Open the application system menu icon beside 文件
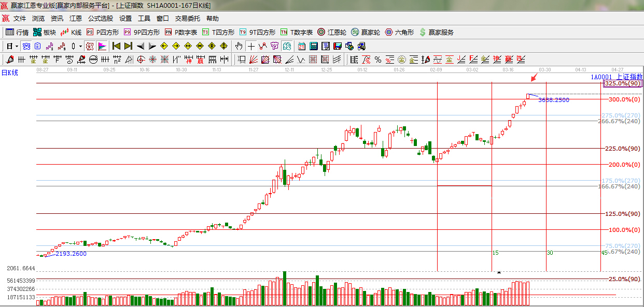 6,19
